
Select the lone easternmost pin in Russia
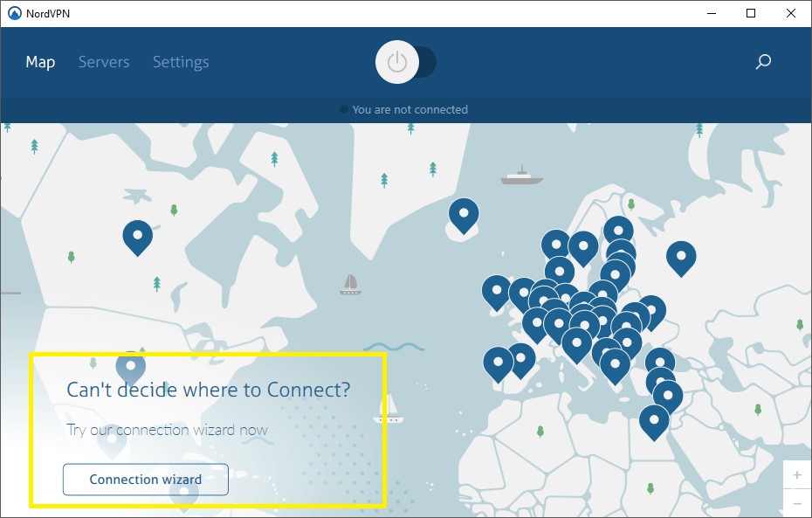click(x=681, y=258)
